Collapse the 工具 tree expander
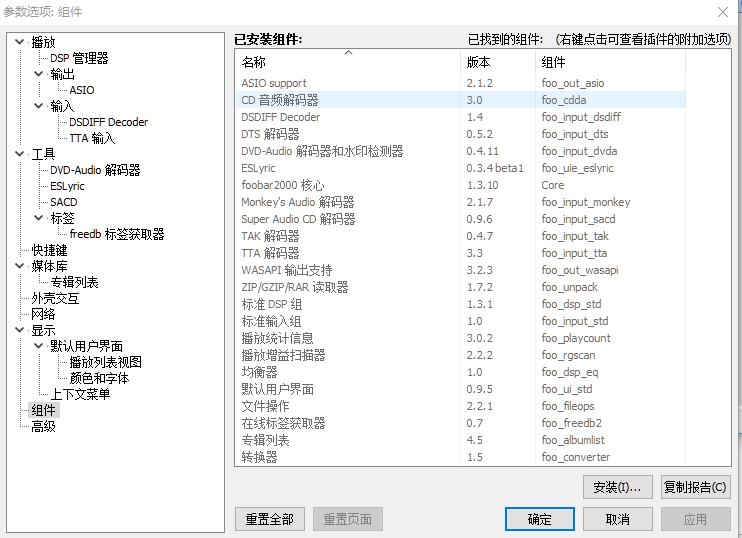The width and height of the screenshot is (742, 538). pyautogui.click(x=20, y=154)
